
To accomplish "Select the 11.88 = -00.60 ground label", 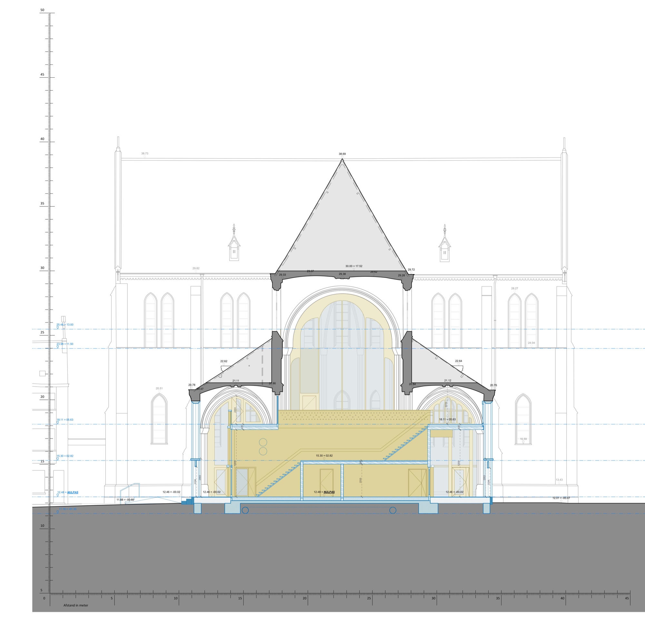I will click(x=125, y=500).
